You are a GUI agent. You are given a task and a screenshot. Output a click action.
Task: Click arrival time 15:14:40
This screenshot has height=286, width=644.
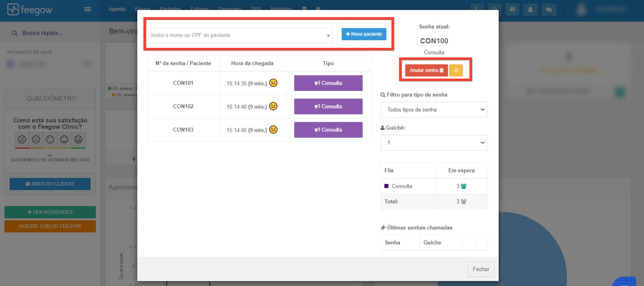point(237,107)
